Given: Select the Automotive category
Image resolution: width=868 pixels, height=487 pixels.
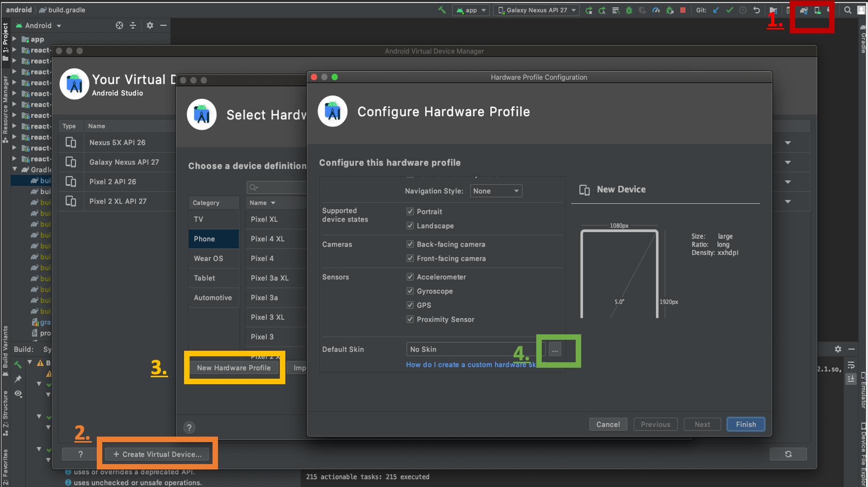Looking at the screenshot, I should (214, 297).
